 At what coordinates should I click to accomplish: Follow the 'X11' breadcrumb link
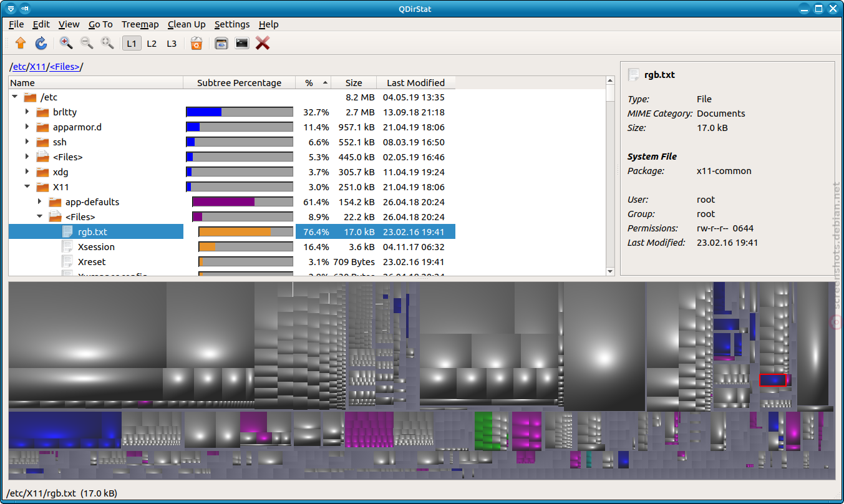38,67
